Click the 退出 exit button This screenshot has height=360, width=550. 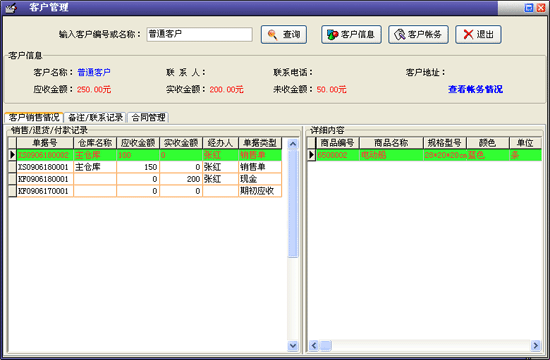click(x=478, y=34)
